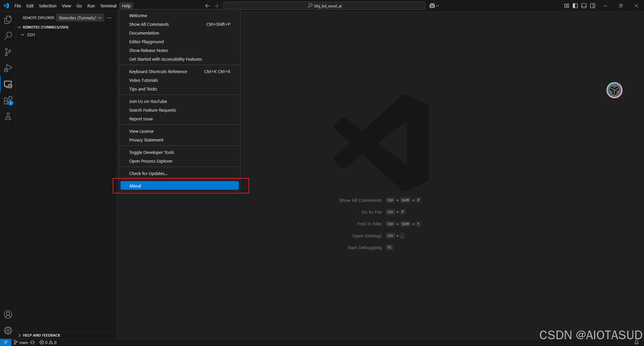Screen dimensions: 644x346
Task: Open the Customize Layout icon
Action: click(567, 6)
